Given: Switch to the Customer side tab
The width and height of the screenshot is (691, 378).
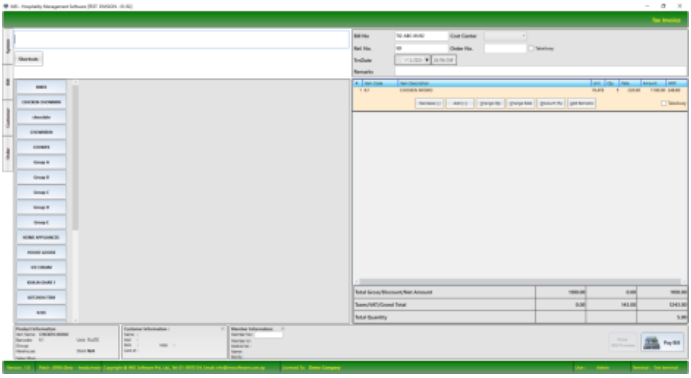Looking at the screenshot, I should coord(7,118).
